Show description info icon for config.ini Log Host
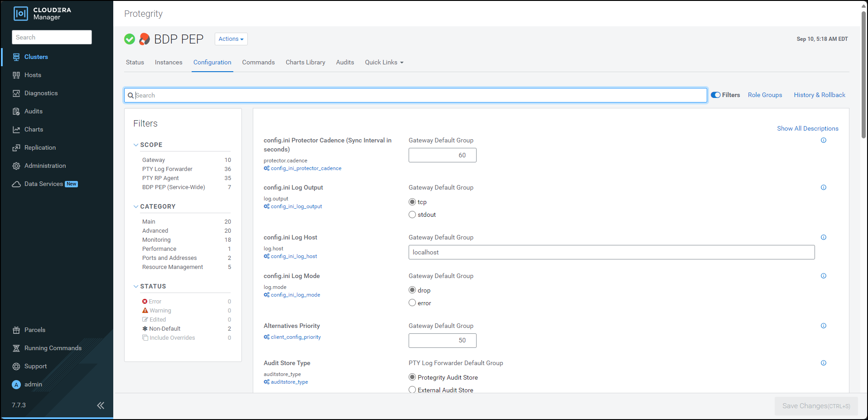This screenshot has width=868, height=420. (x=823, y=237)
